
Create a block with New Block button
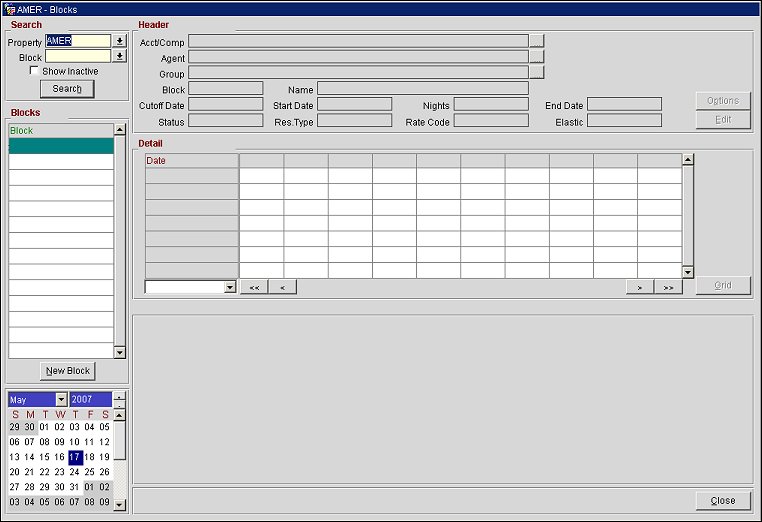pos(67,371)
